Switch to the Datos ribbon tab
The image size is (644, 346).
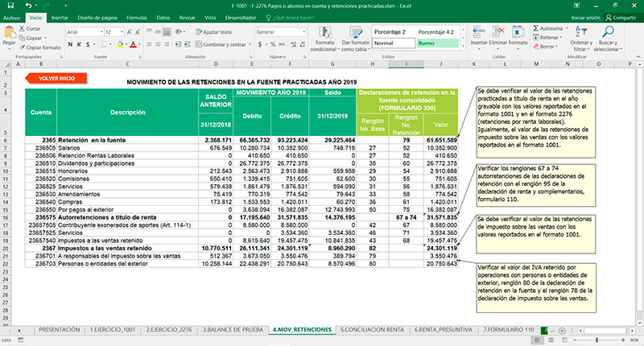click(163, 18)
